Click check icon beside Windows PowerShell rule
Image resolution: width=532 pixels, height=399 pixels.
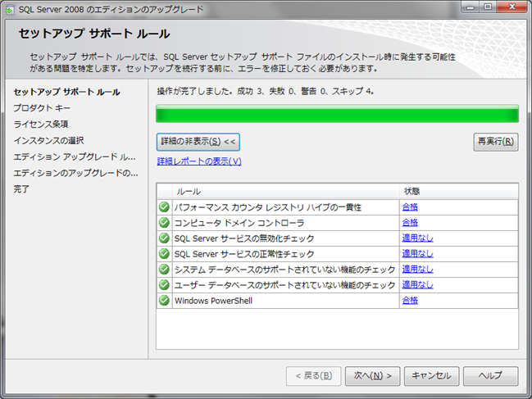(164, 301)
